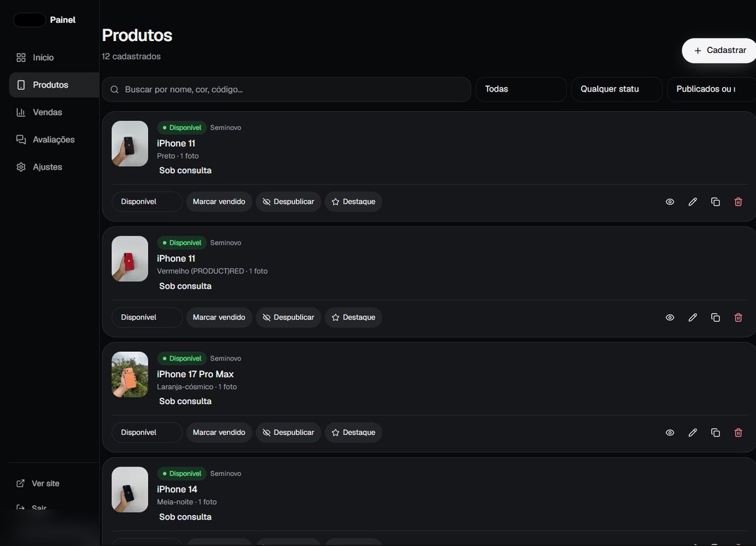Open status dropdown for Vermelho iPhone 11

(147, 317)
